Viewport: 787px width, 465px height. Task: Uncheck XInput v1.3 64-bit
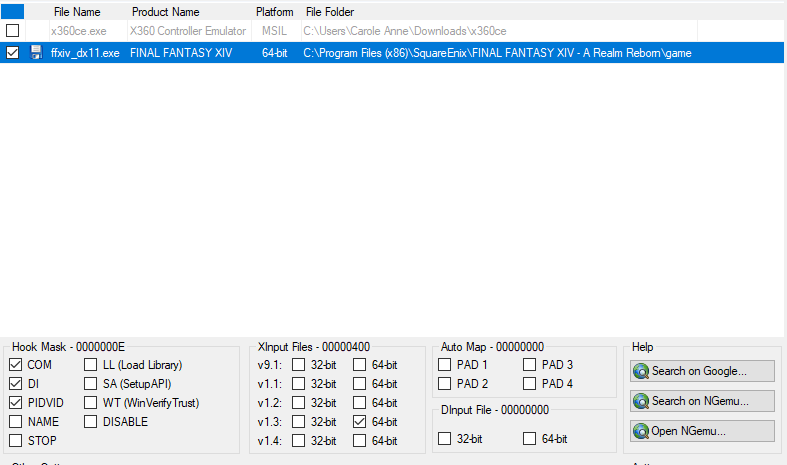[359, 422]
